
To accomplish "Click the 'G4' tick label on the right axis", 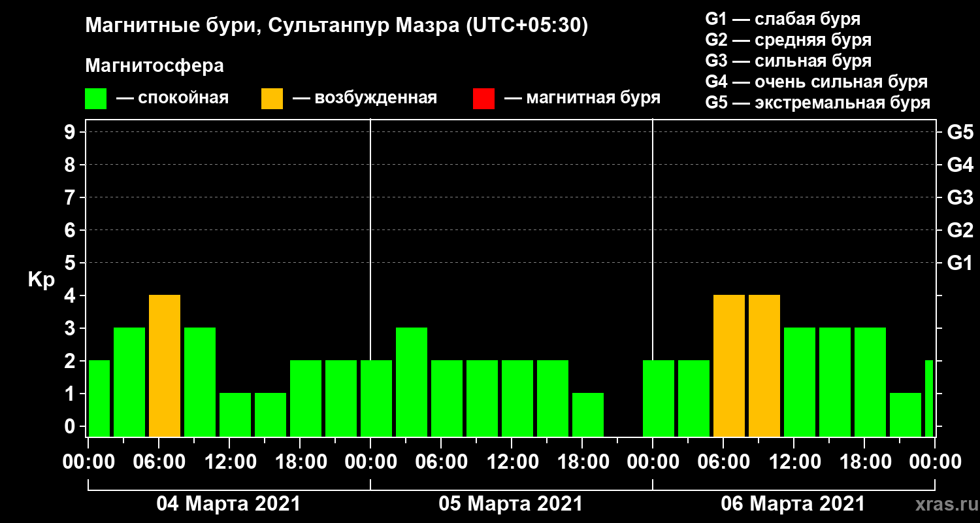I will [960, 165].
